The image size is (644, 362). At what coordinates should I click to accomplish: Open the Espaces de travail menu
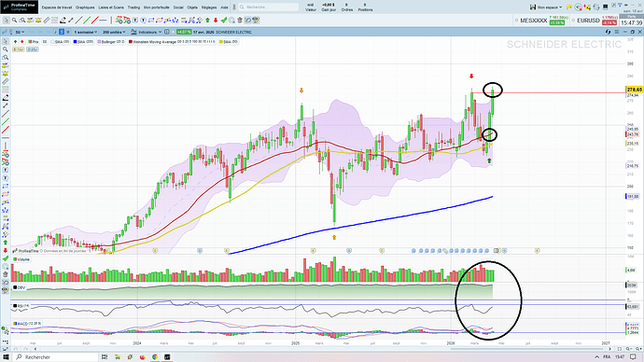tap(57, 7)
